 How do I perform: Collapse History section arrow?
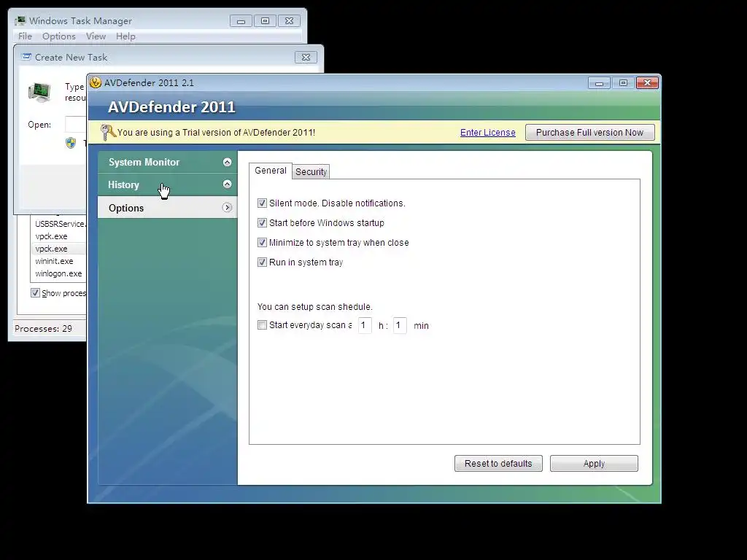click(228, 184)
